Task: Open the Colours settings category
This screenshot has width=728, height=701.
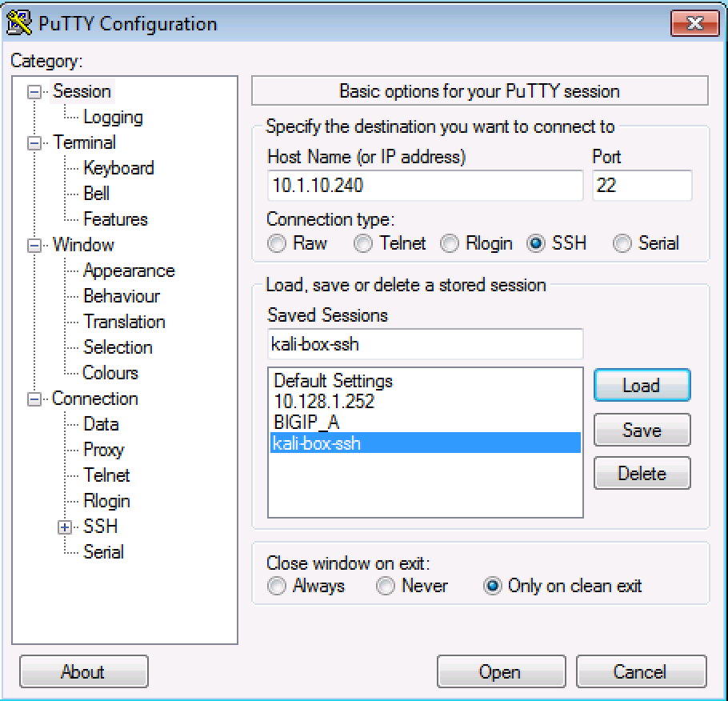Action: 110,373
